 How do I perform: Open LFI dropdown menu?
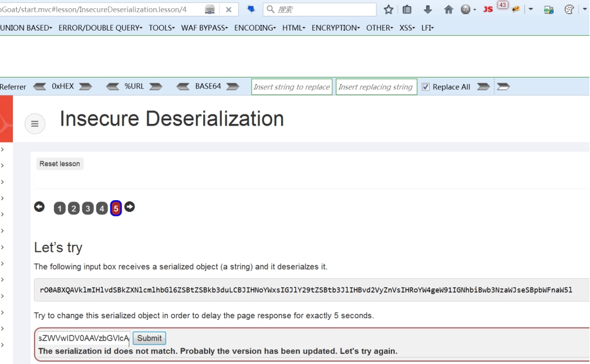click(427, 28)
